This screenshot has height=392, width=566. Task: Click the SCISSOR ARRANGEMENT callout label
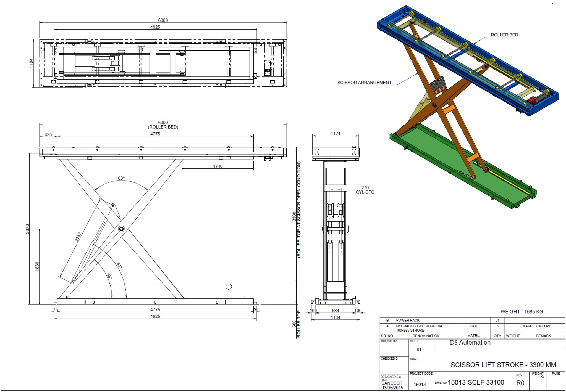point(364,83)
